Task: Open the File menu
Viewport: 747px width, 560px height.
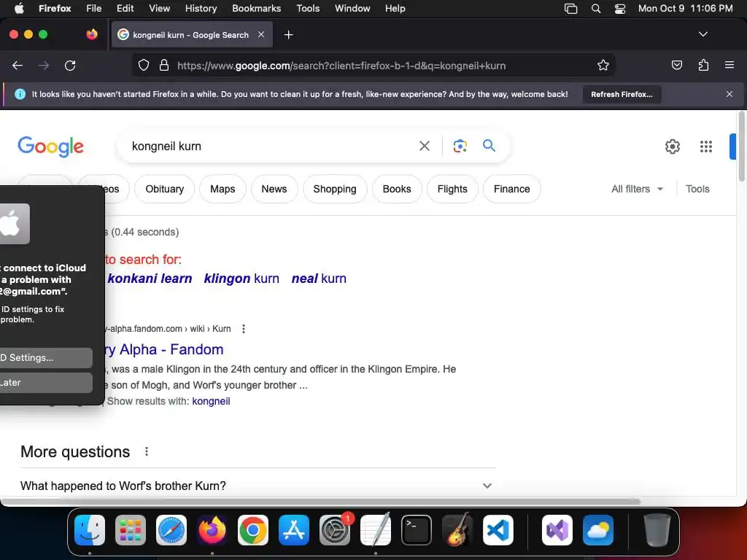Action: point(93,9)
